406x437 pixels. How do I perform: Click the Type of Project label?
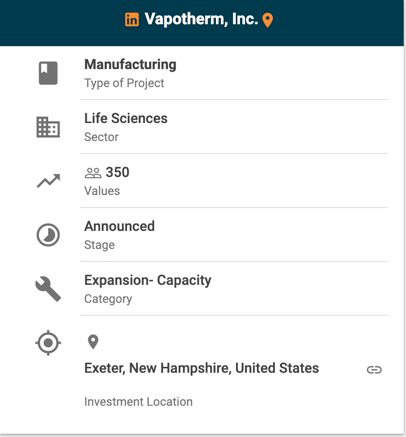(x=124, y=83)
